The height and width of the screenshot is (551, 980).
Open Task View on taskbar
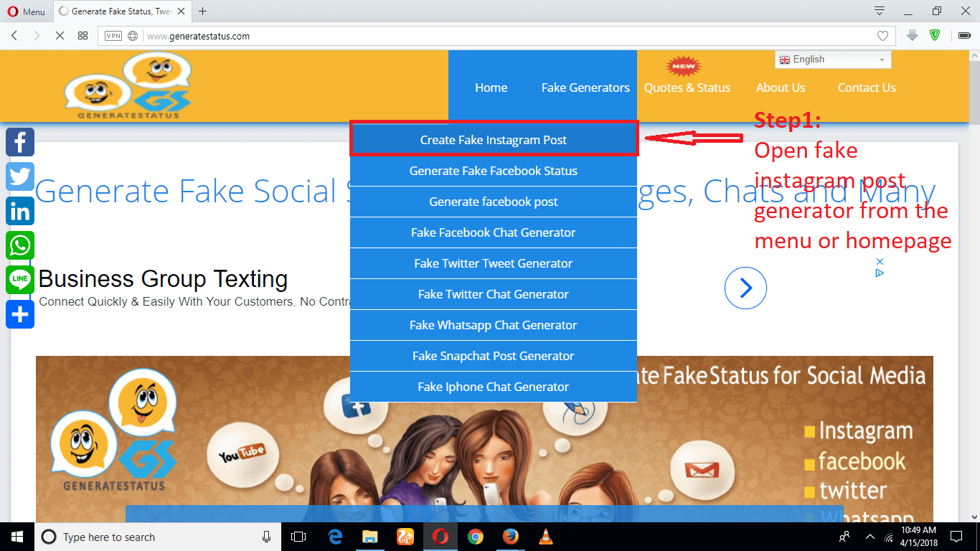click(298, 537)
